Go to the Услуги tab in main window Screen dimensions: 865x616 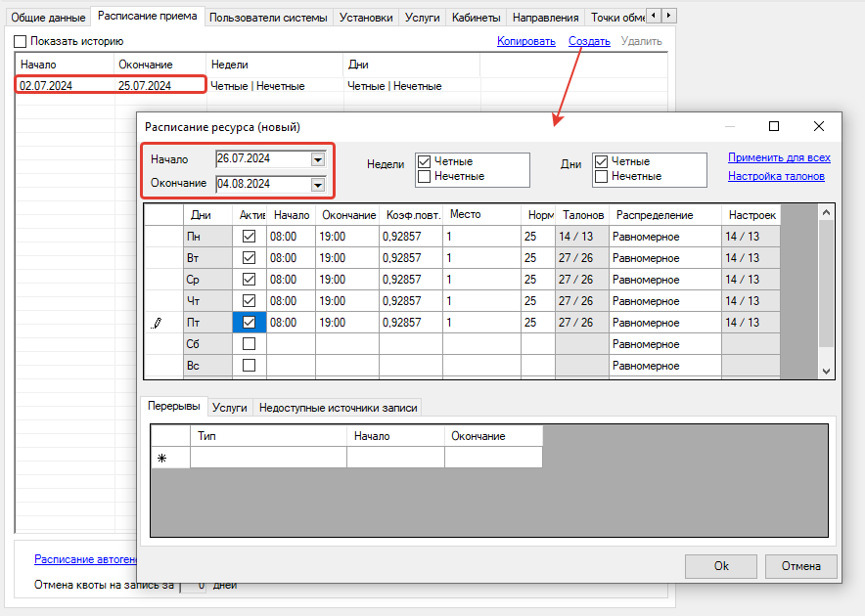tap(422, 18)
